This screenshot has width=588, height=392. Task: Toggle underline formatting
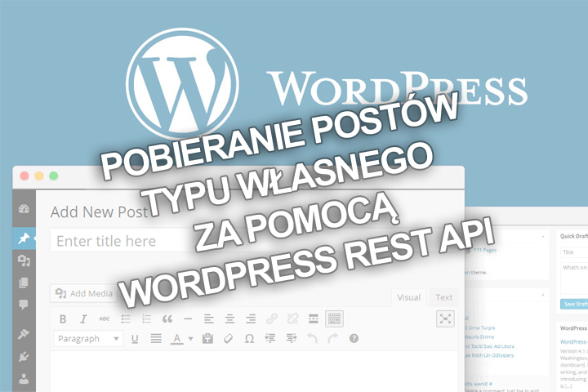coord(135,338)
